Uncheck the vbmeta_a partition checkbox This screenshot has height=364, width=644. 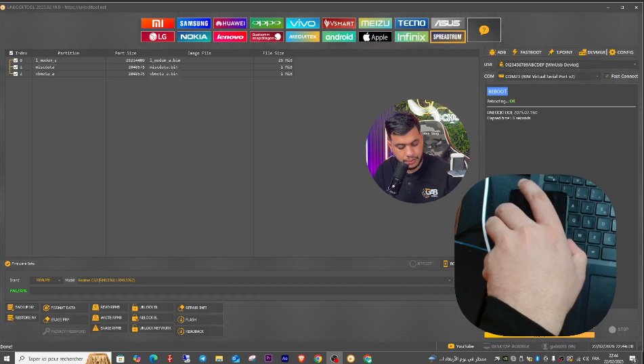point(16,74)
